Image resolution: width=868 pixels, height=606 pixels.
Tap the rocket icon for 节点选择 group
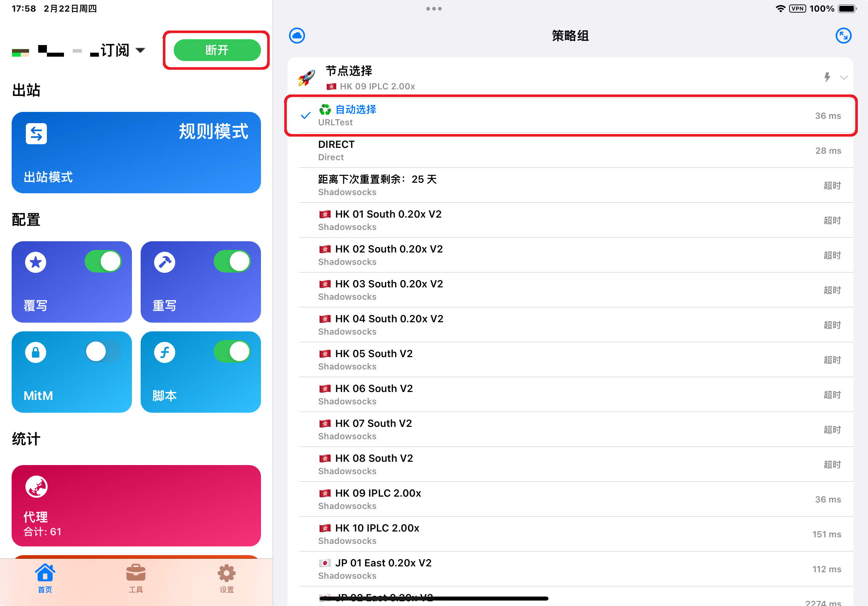(x=305, y=77)
